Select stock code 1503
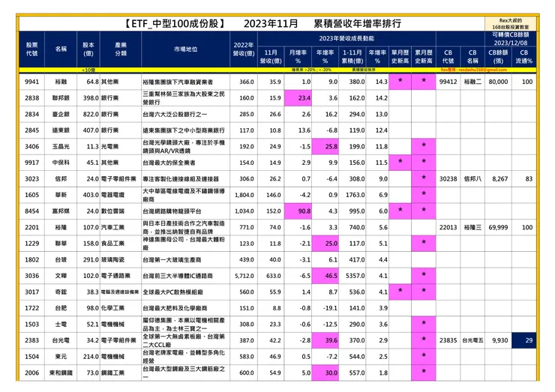This screenshot has width=555, height=392. pos(31,325)
